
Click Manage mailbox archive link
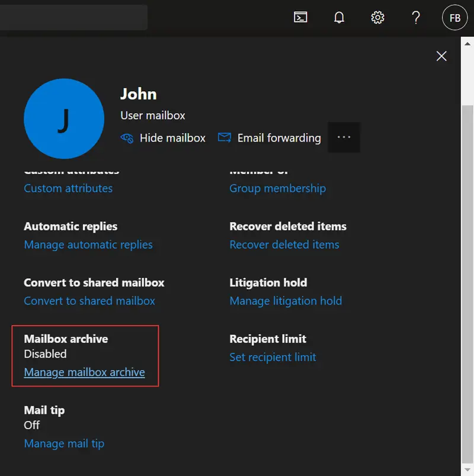pos(84,372)
